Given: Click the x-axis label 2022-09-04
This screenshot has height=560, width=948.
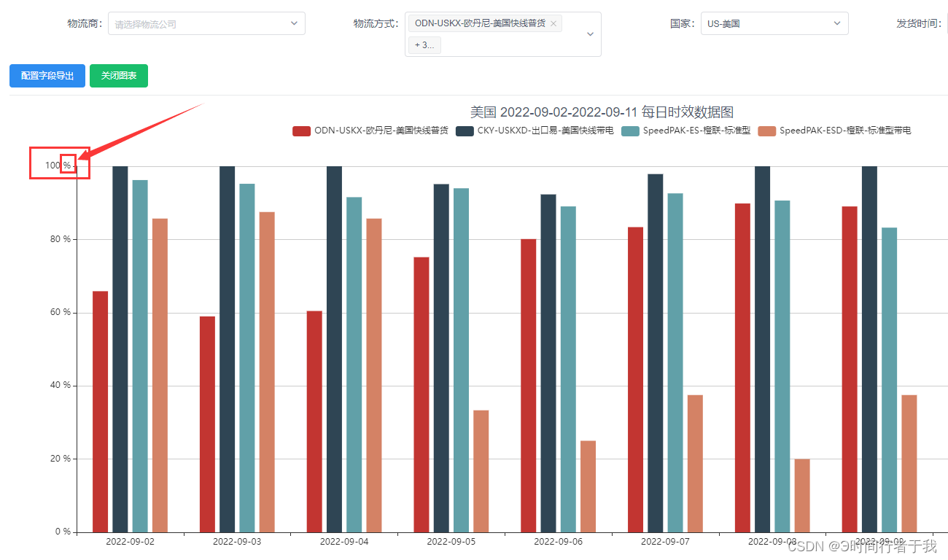Looking at the screenshot, I should click(344, 542).
